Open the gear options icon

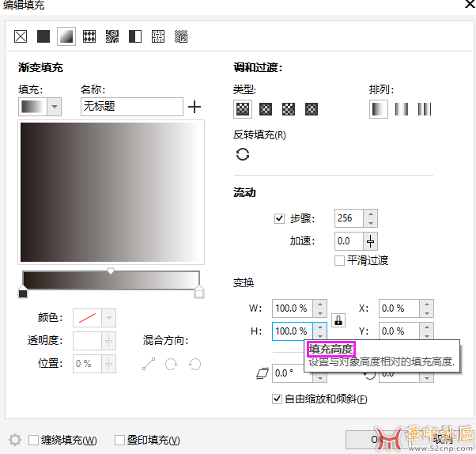point(15,440)
